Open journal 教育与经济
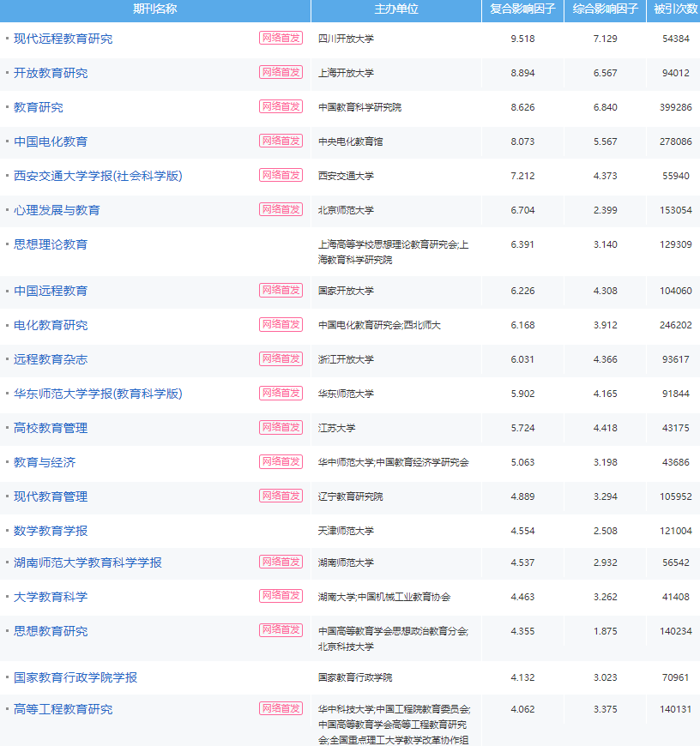Viewport: 700px width, 746px height. point(45,462)
